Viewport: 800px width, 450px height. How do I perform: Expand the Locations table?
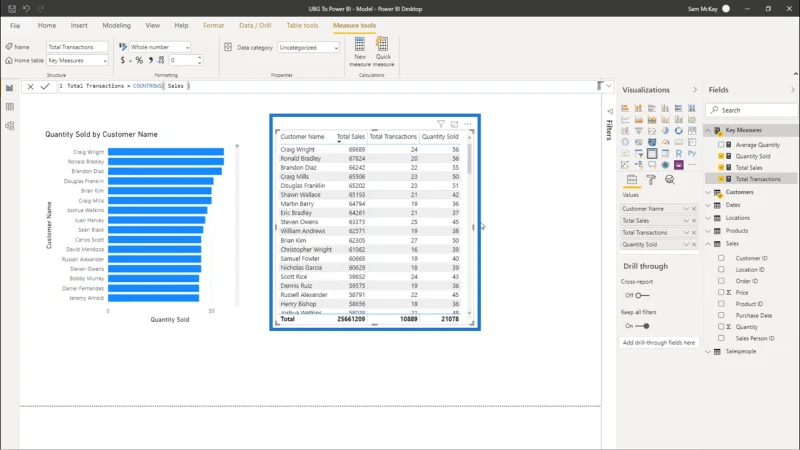point(708,218)
